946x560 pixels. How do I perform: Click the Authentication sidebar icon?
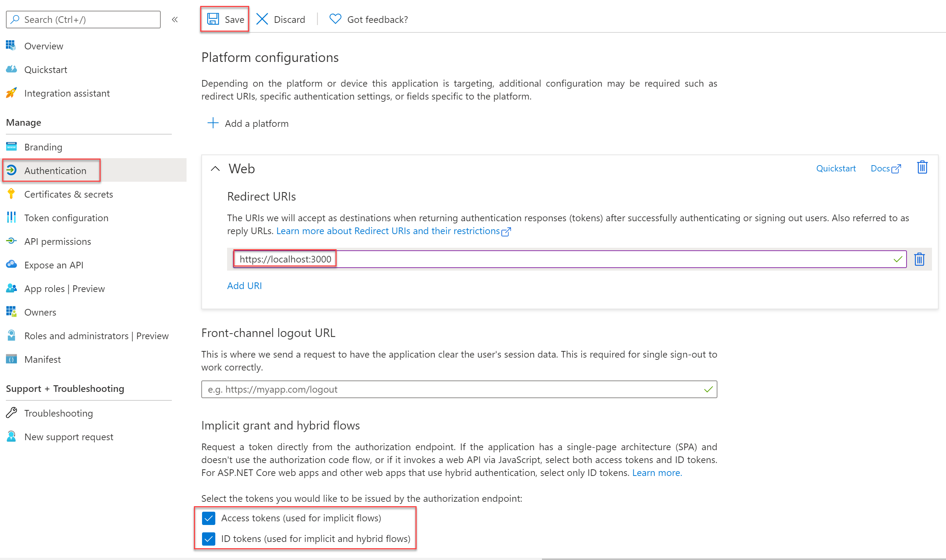[11, 170]
